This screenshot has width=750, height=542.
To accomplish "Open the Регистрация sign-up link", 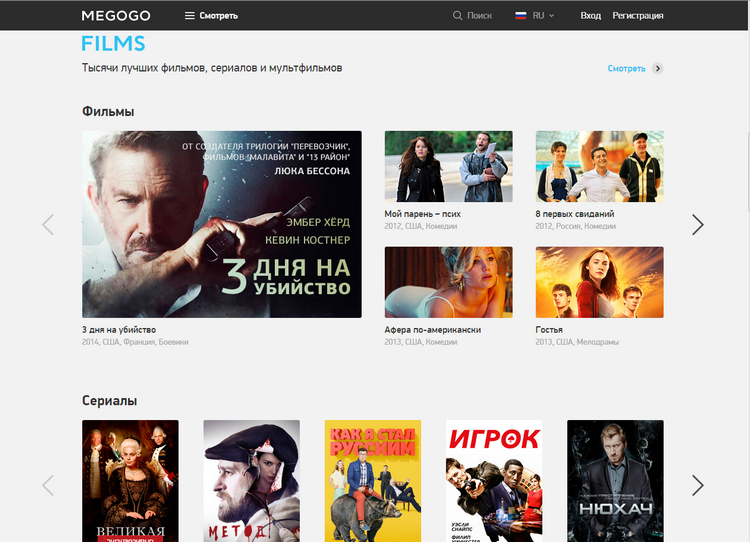I will (638, 16).
